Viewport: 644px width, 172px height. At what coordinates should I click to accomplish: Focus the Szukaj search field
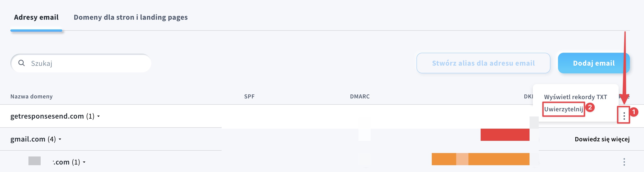[87, 63]
